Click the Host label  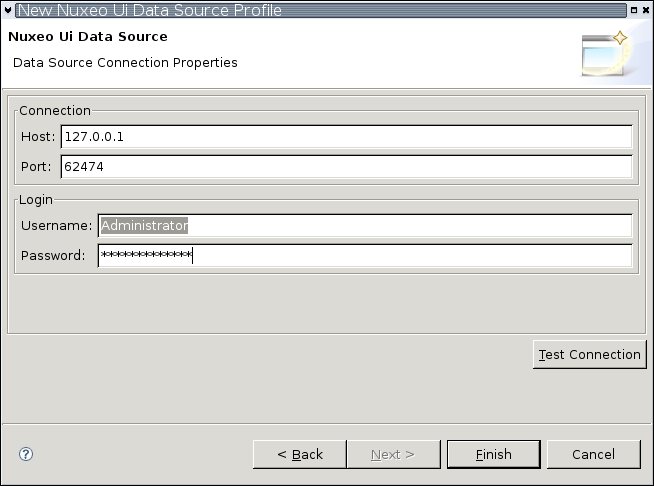click(x=38, y=136)
